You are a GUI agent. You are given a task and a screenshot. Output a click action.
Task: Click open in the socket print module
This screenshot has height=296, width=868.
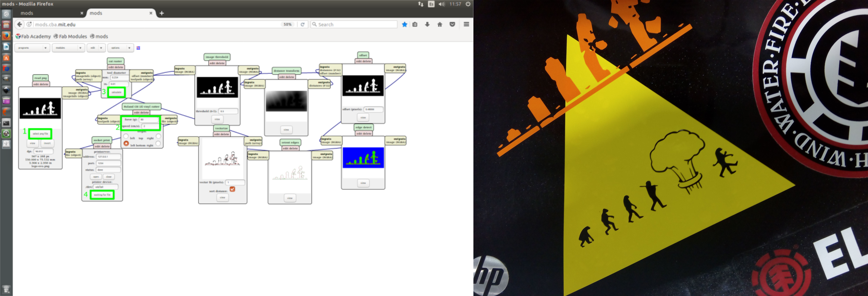tap(96, 177)
